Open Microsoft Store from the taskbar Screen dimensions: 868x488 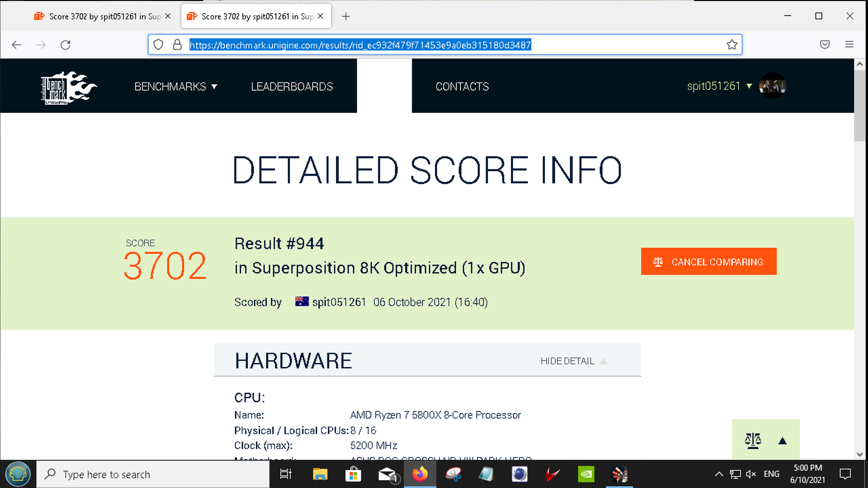(x=353, y=474)
